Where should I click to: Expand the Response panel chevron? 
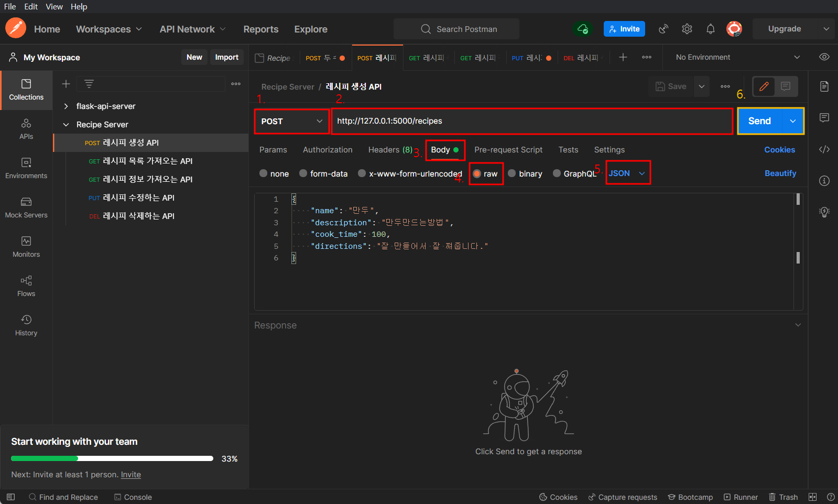coord(798,325)
